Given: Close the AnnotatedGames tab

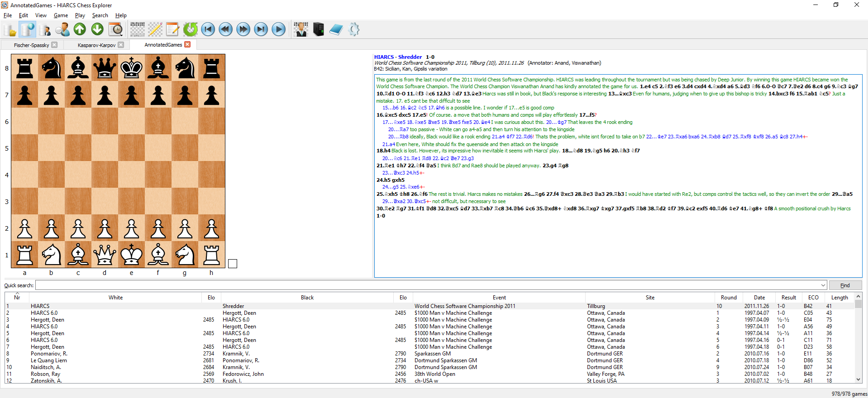Looking at the screenshot, I should coord(188,44).
